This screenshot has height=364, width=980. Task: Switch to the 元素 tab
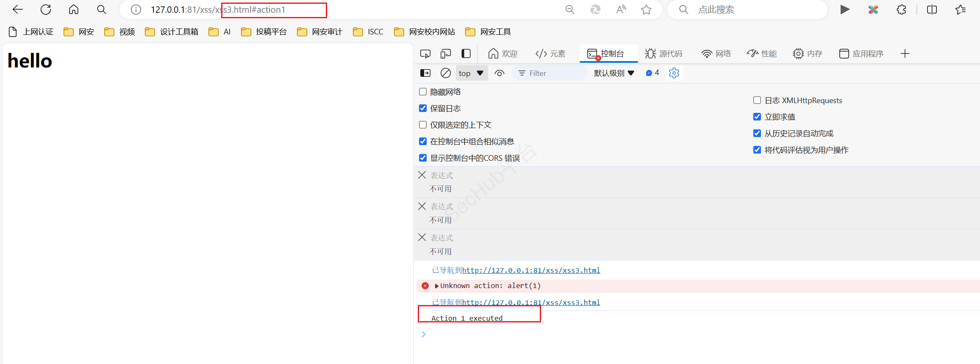click(550, 53)
